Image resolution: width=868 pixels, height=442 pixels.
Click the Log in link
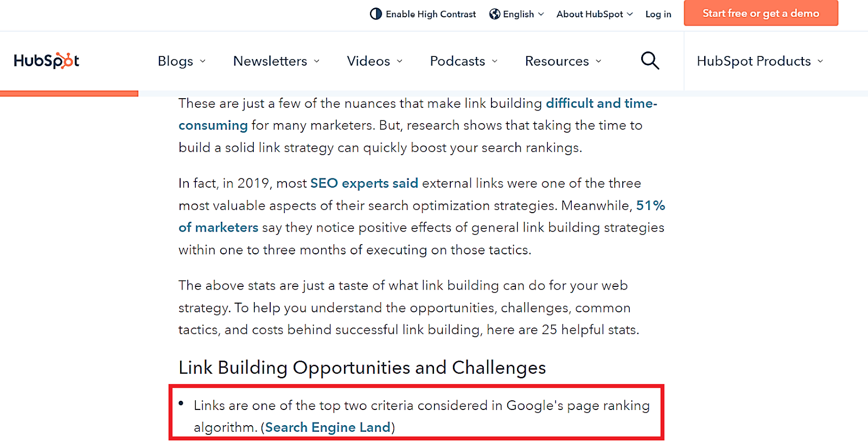658,14
